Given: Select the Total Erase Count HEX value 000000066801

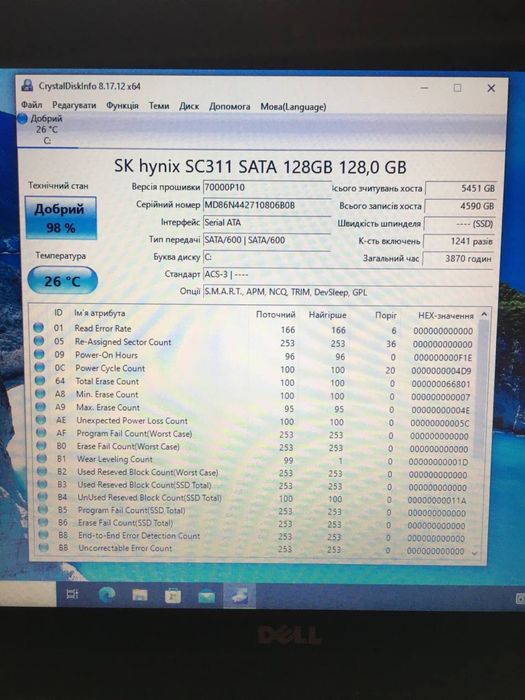Looking at the screenshot, I should tap(441, 384).
